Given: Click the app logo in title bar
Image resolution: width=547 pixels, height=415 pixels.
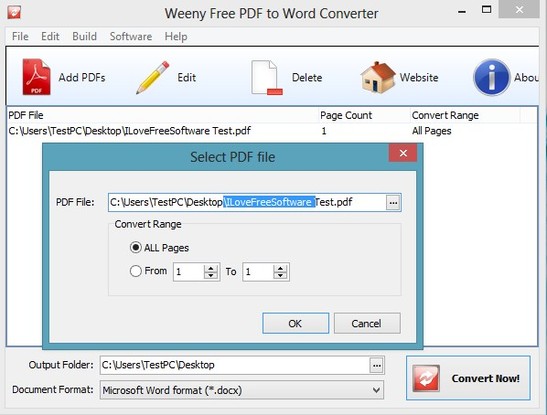Looking at the screenshot, I should pyautogui.click(x=14, y=12).
